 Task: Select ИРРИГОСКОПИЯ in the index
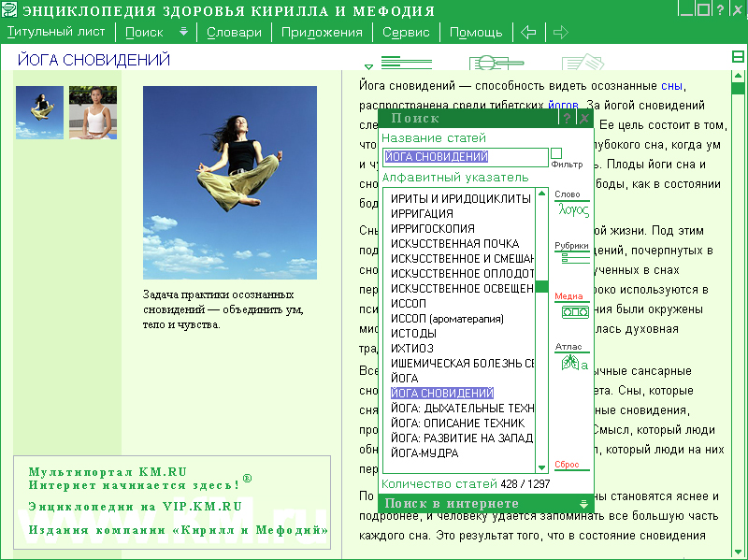[432, 228]
